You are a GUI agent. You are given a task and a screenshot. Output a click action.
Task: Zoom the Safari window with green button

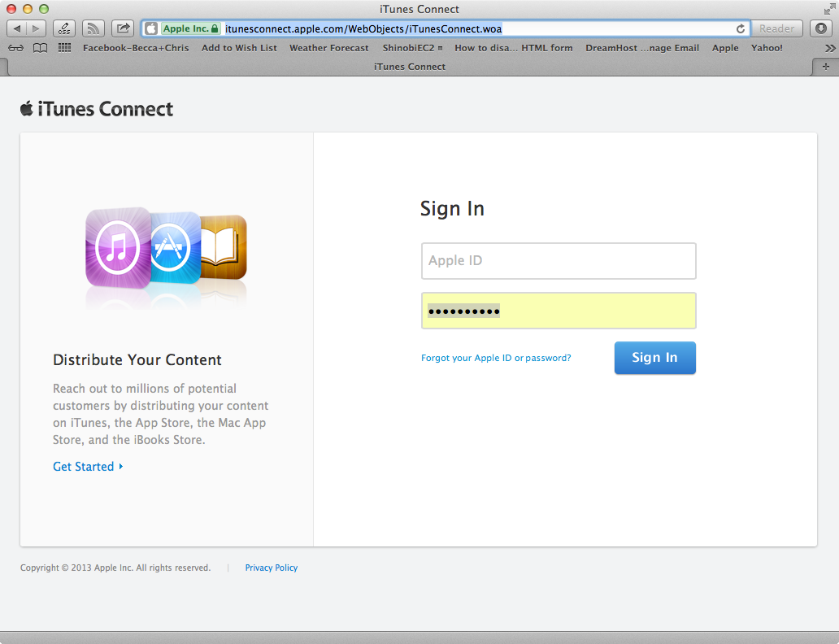coord(45,9)
